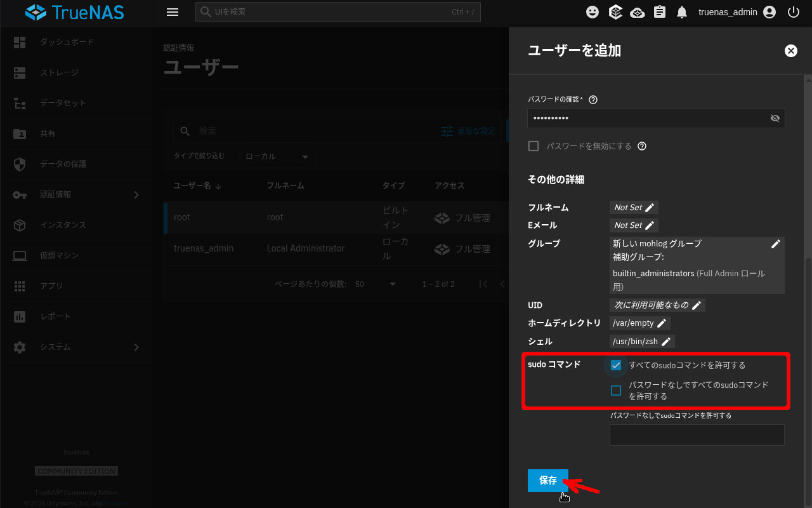Viewport: 812px width, 508px height.
Task: Click the 1 – 2 of 2 pagination label
Action: [438, 284]
